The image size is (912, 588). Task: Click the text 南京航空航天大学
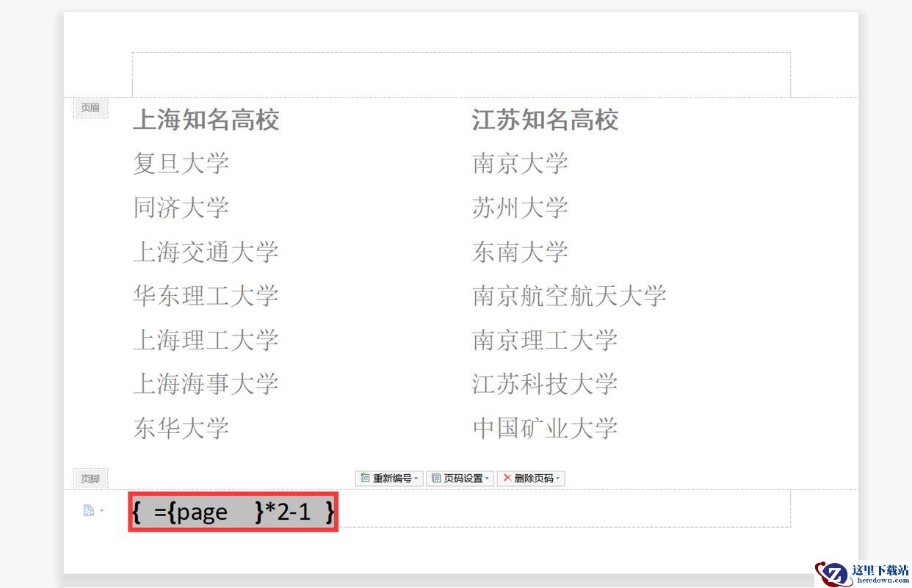coord(569,296)
